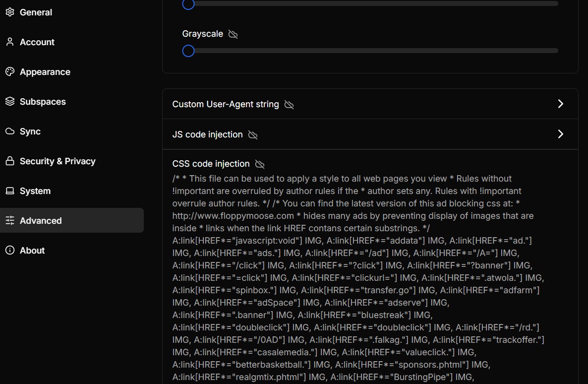This screenshot has width=588, height=384.
Task: Click the System laptop icon
Action: click(x=10, y=191)
